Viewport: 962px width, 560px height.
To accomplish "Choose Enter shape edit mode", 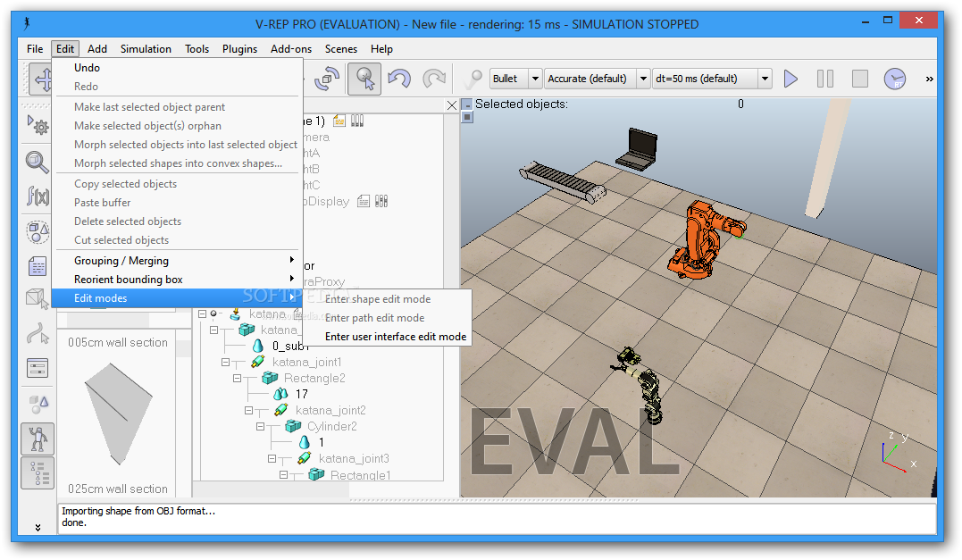I will (x=388, y=299).
